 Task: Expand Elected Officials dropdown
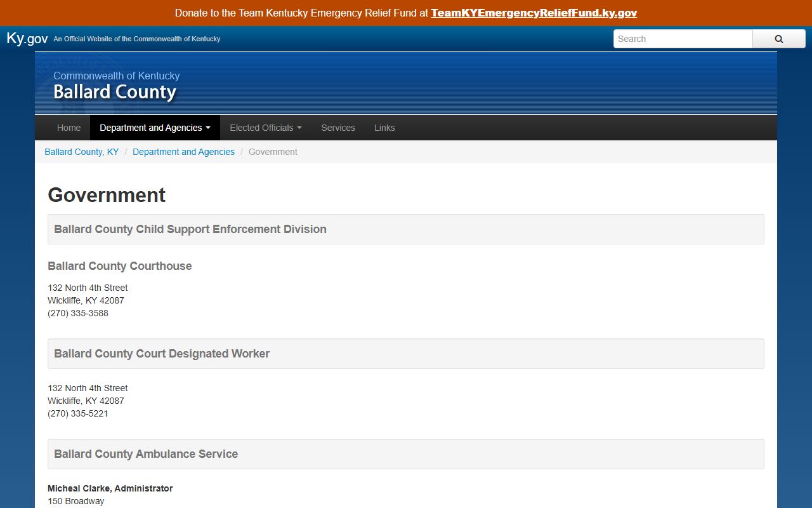[266, 128]
